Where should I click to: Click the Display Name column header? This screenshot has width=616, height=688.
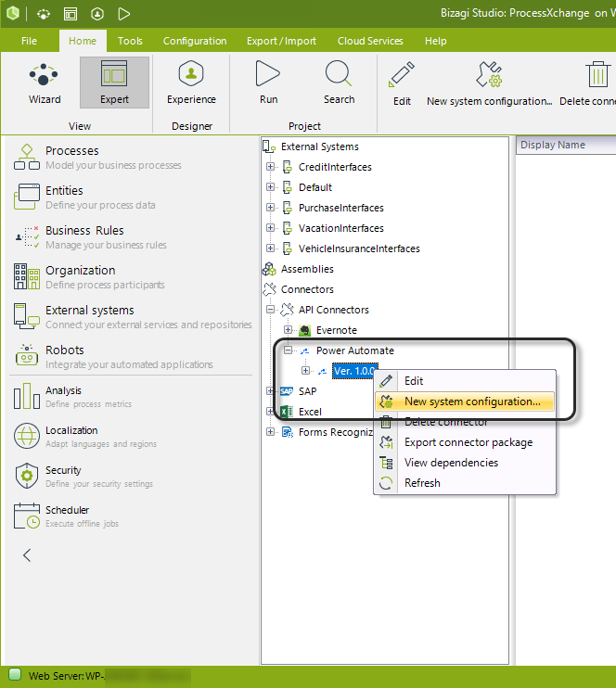pos(566,145)
